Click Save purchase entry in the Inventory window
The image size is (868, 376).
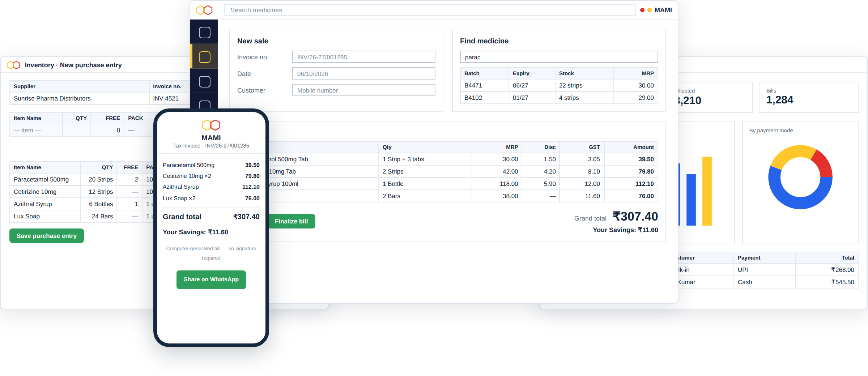(x=47, y=236)
